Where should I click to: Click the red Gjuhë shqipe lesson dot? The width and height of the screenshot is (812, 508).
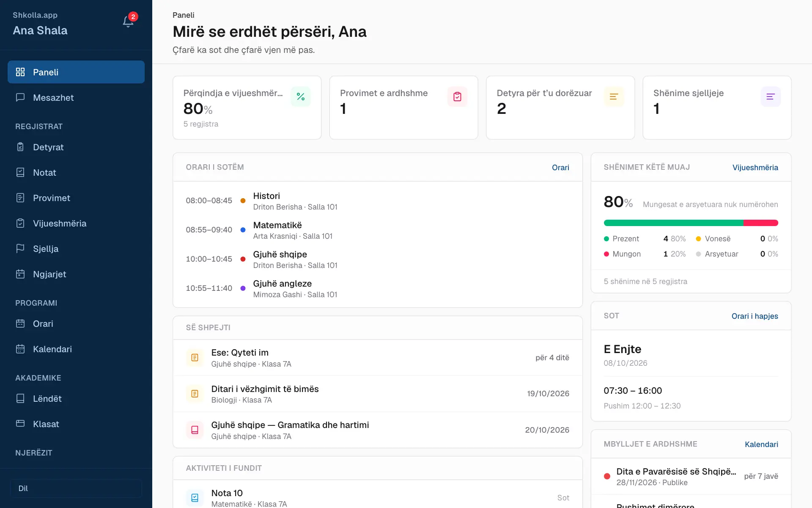point(243,259)
